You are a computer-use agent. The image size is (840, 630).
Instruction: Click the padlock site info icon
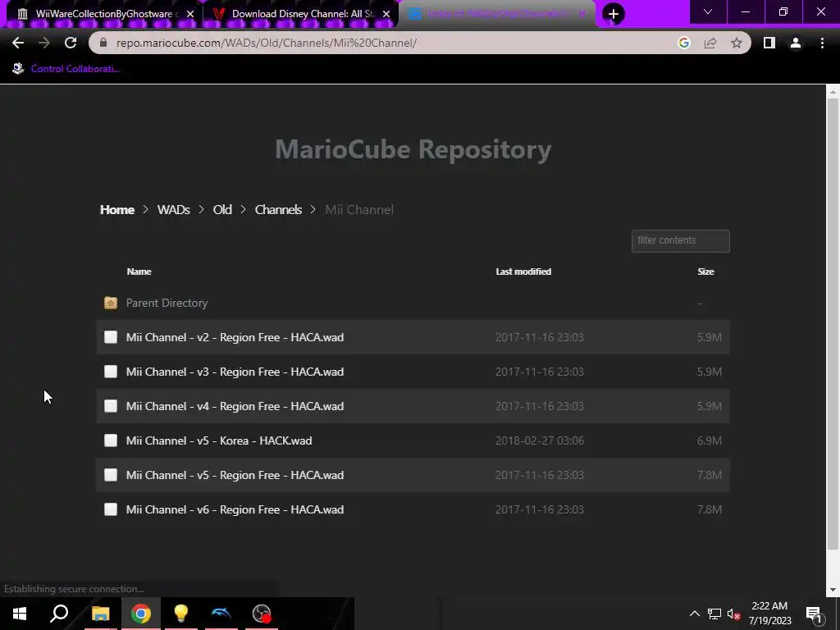[x=103, y=43]
